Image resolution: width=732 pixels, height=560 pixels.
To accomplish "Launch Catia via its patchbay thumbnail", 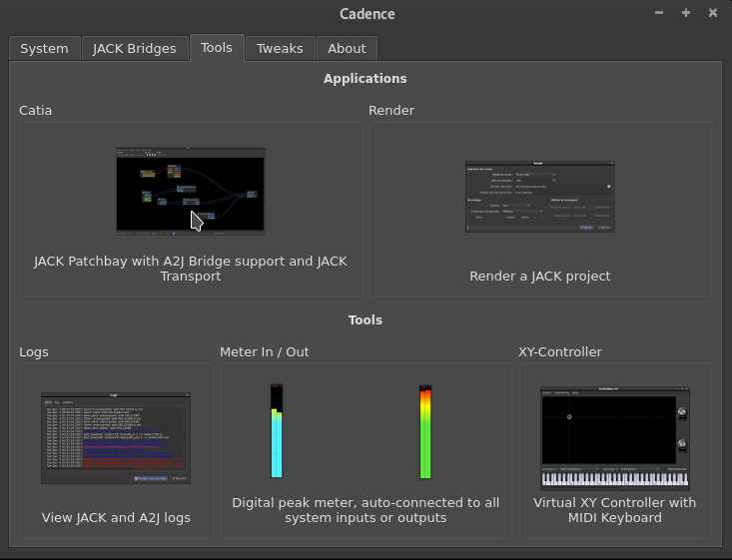I will click(190, 190).
